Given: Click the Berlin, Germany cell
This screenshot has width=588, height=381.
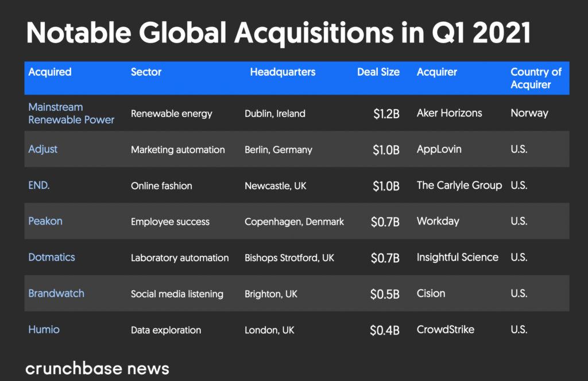Looking at the screenshot, I should (278, 150).
